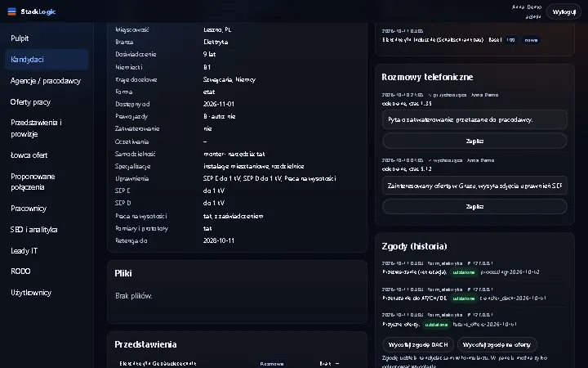Navigate to Przedstawienia i prowizje
The height and width of the screenshot is (368, 588).
36,128
